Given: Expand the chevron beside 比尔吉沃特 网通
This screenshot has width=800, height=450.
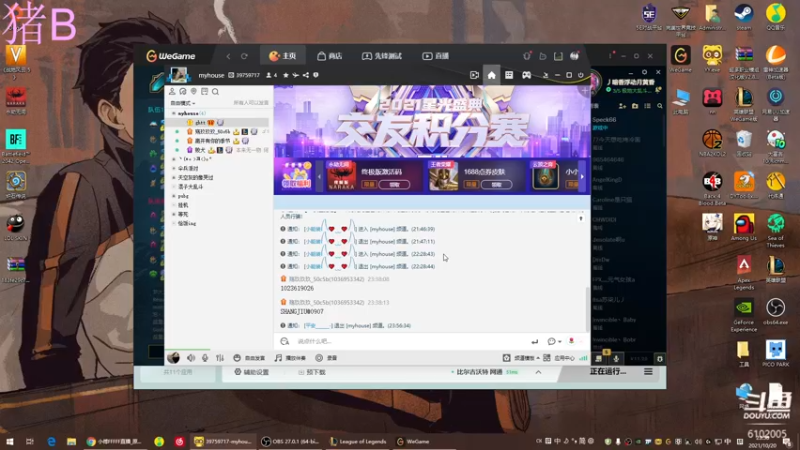Looking at the screenshot, I should (x=538, y=372).
